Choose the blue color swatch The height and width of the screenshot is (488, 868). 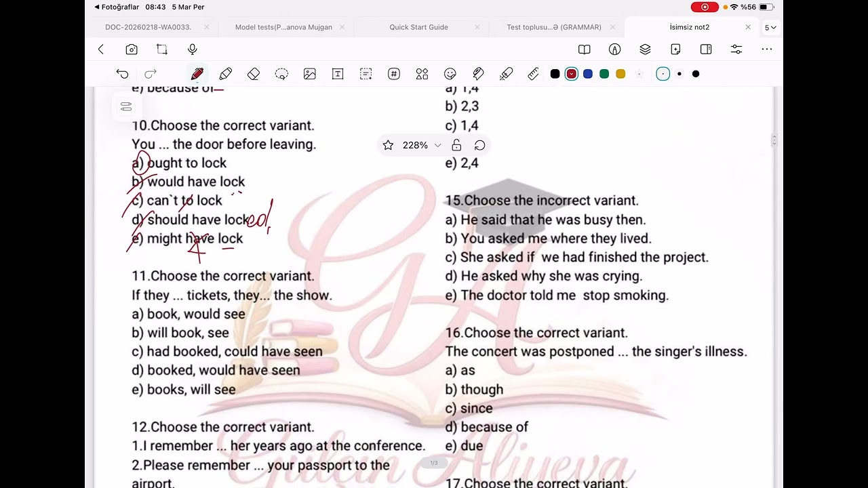click(588, 74)
